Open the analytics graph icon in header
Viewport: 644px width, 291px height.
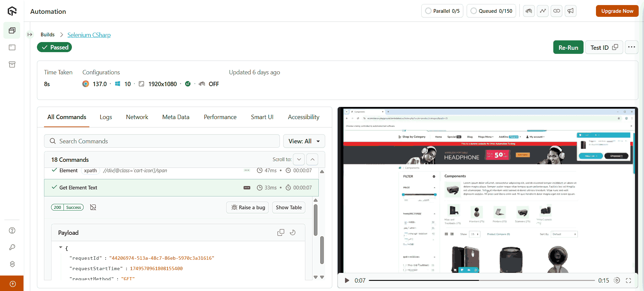[543, 11]
